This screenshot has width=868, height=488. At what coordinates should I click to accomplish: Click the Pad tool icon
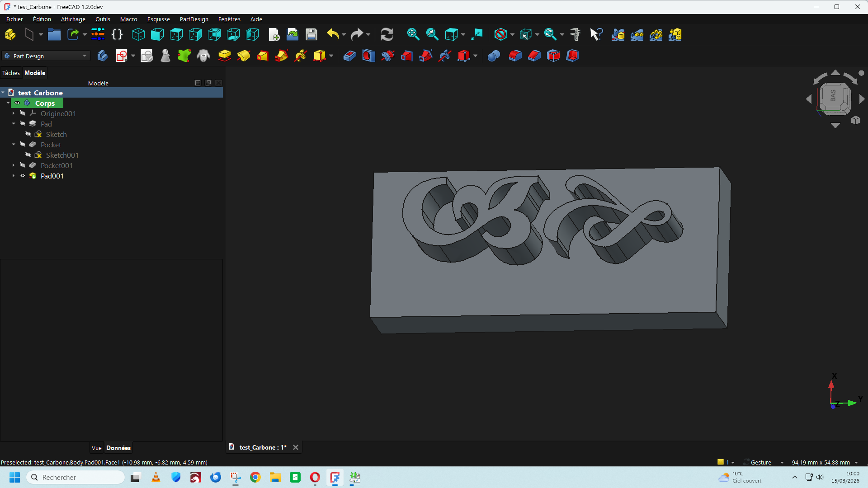click(224, 56)
